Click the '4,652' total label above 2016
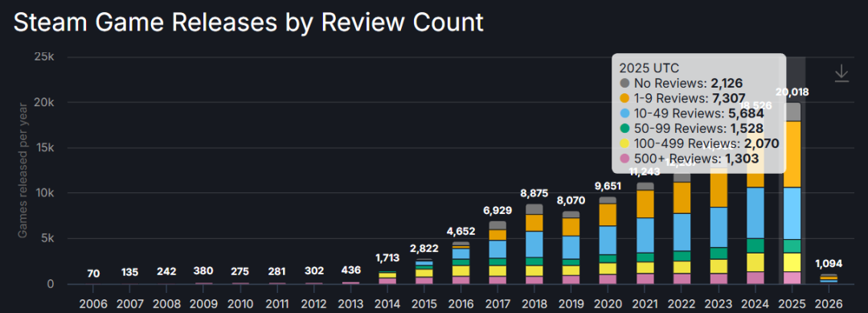Image resolution: width=868 pixels, height=313 pixels. click(x=461, y=232)
